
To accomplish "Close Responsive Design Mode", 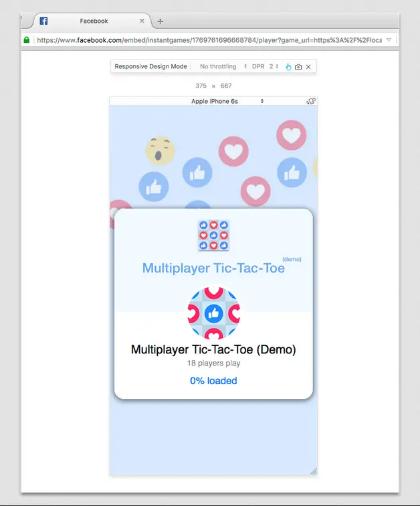I will point(308,67).
